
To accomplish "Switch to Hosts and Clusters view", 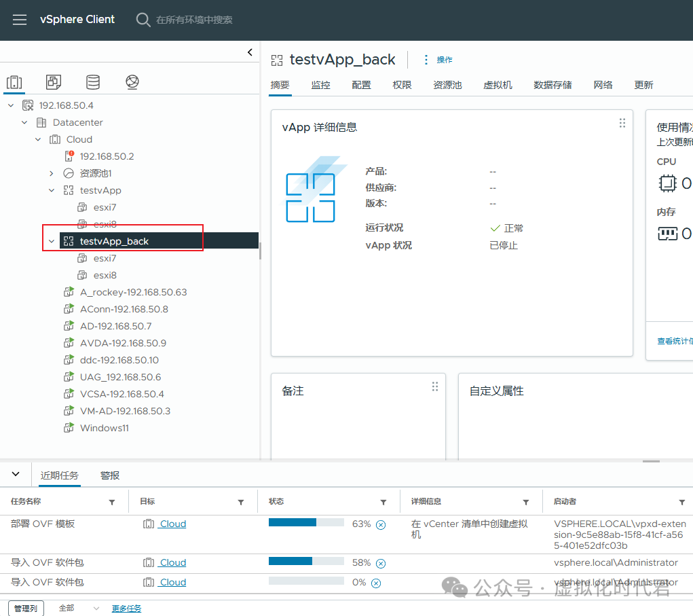I will coord(14,82).
